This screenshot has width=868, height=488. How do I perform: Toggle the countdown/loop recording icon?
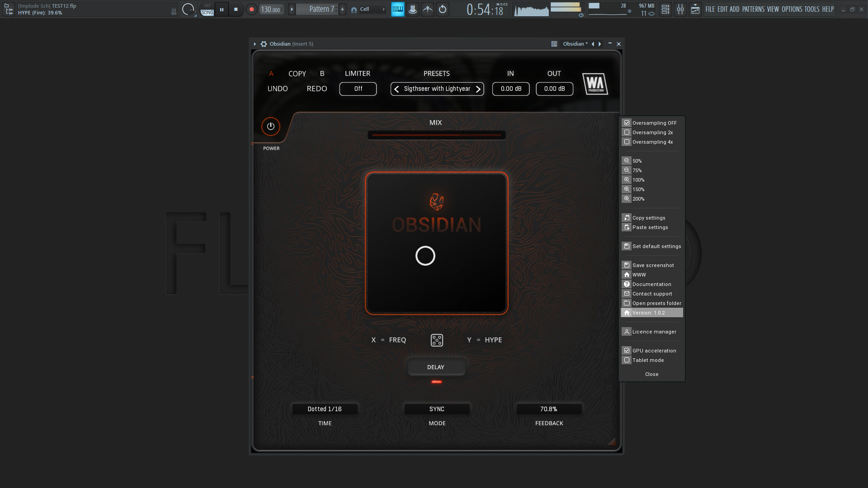click(443, 9)
